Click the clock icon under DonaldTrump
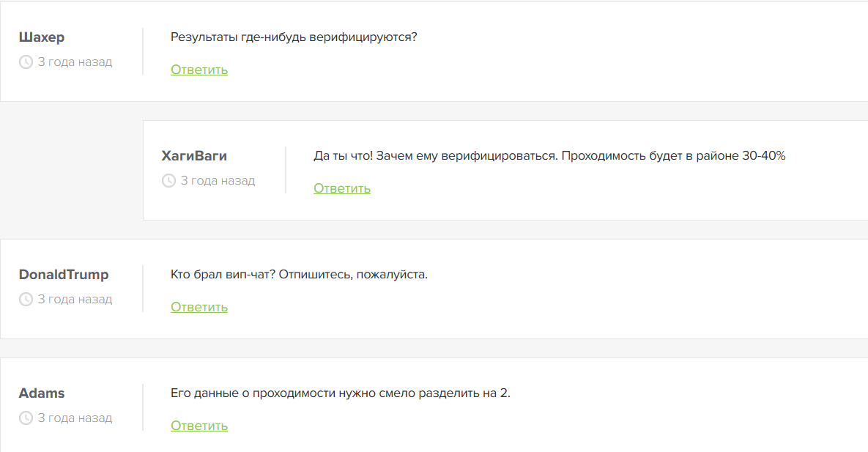 click(26, 300)
